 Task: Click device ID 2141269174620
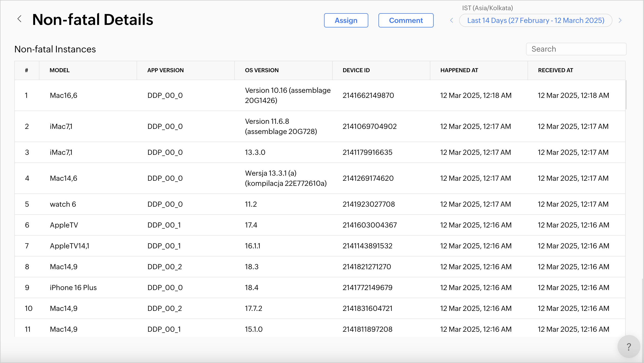pos(368,178)
